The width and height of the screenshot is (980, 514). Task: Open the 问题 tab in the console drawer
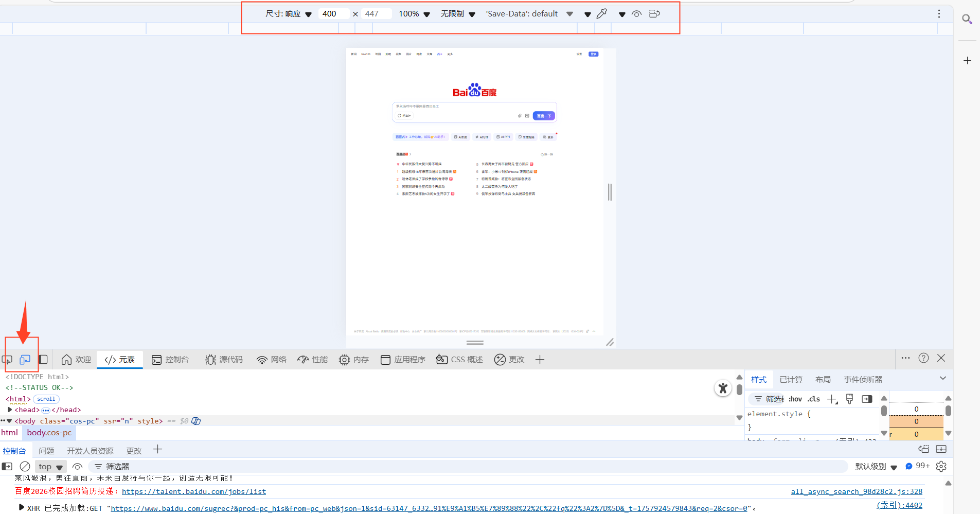pyautogui.click(x=46, y=450)
